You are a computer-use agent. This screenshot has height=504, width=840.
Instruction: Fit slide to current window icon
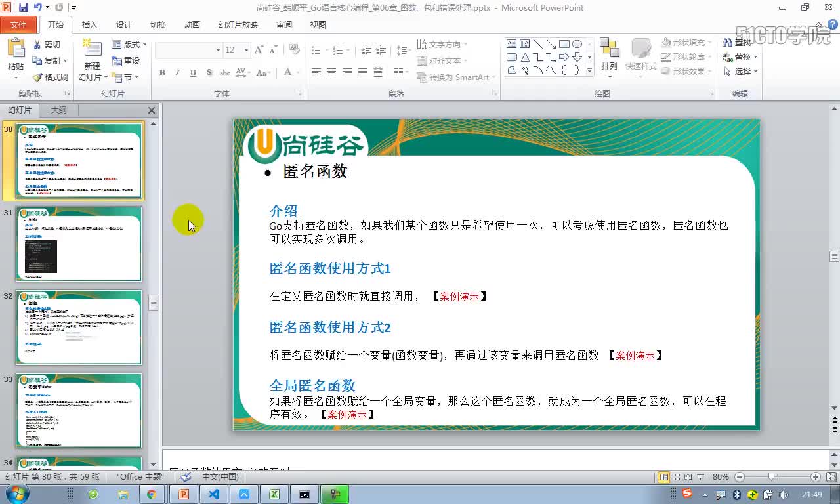click(831, 477)
